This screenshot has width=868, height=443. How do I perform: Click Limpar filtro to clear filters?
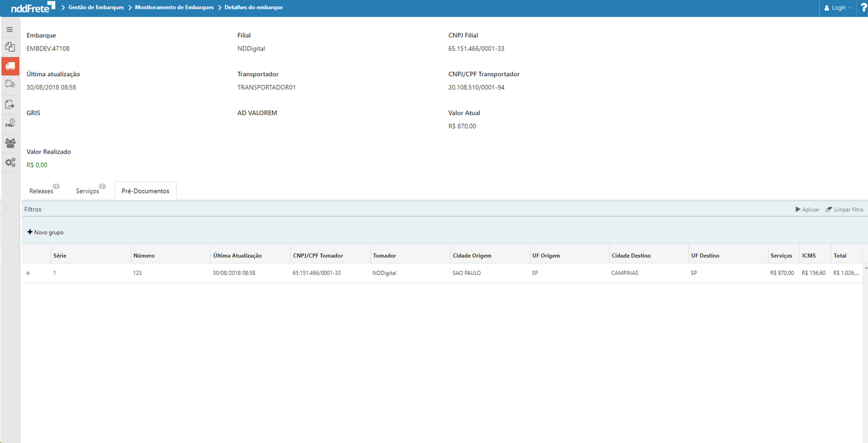click(x=844, y=209)
